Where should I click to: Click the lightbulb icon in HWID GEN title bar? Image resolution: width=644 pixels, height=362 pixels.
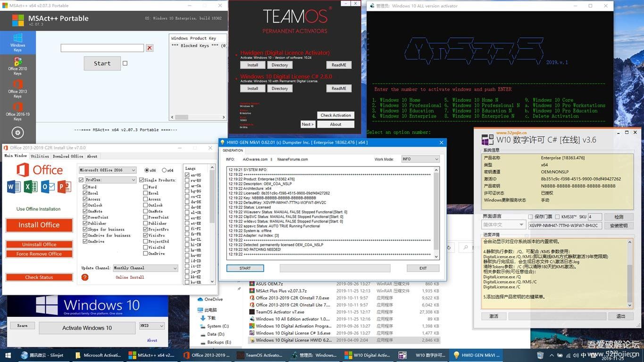click(x=222, y=142)
